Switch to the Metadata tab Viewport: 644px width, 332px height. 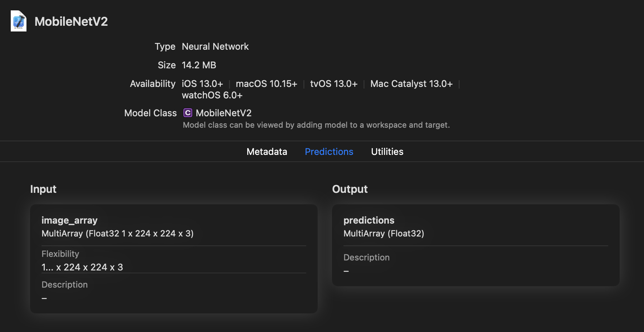(x=267, y=152)
